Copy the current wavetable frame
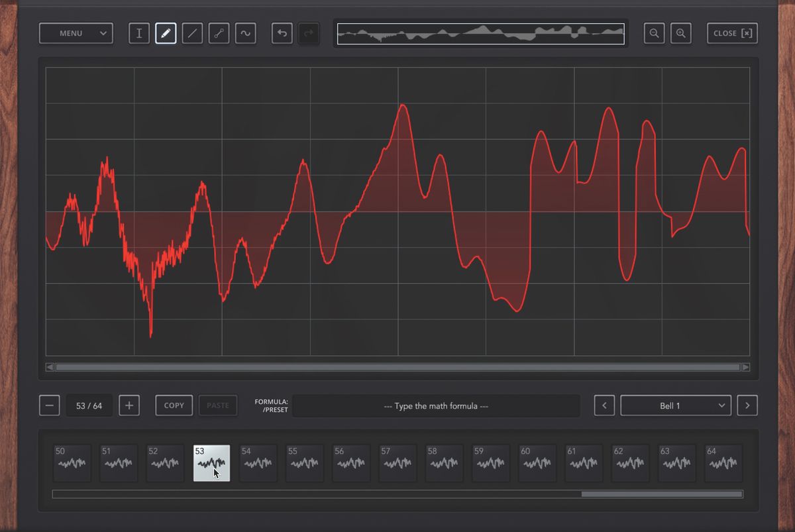 coord(174,405)
